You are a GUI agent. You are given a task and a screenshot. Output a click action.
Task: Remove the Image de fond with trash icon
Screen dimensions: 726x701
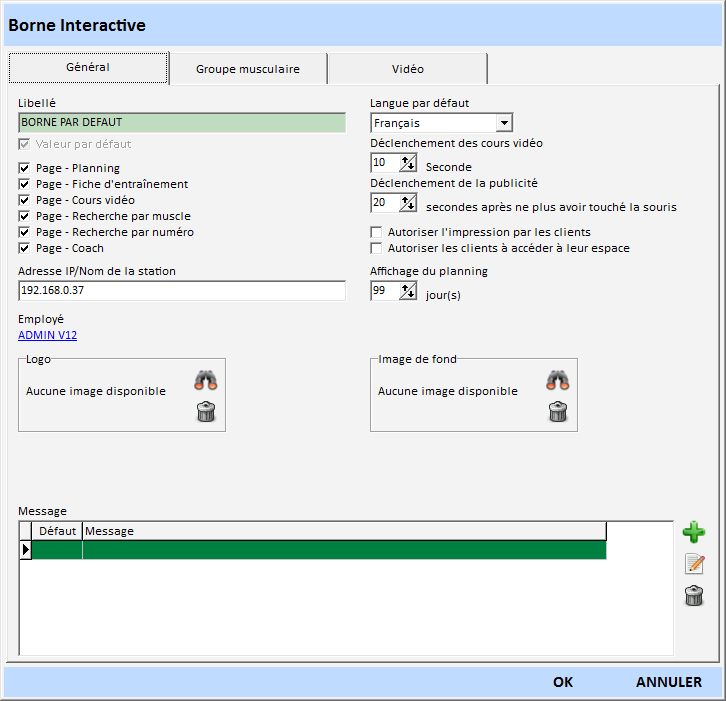pyautogui.click(x=558, y=411)
